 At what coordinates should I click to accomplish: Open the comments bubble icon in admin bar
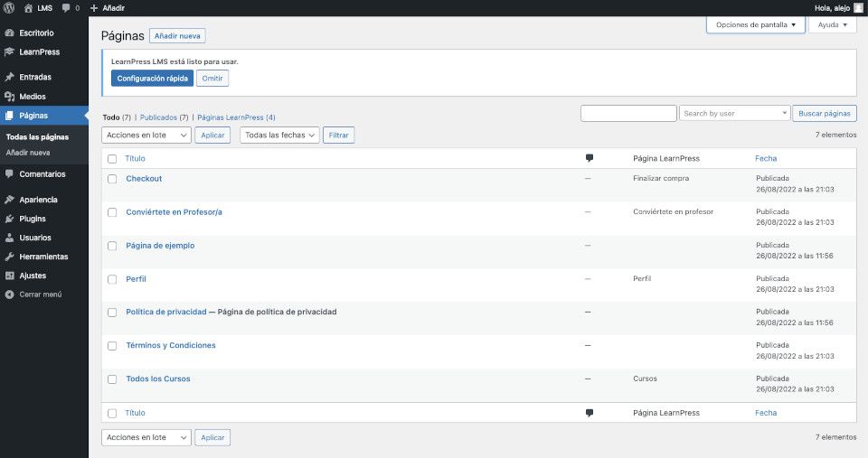(x=66, y=8)
